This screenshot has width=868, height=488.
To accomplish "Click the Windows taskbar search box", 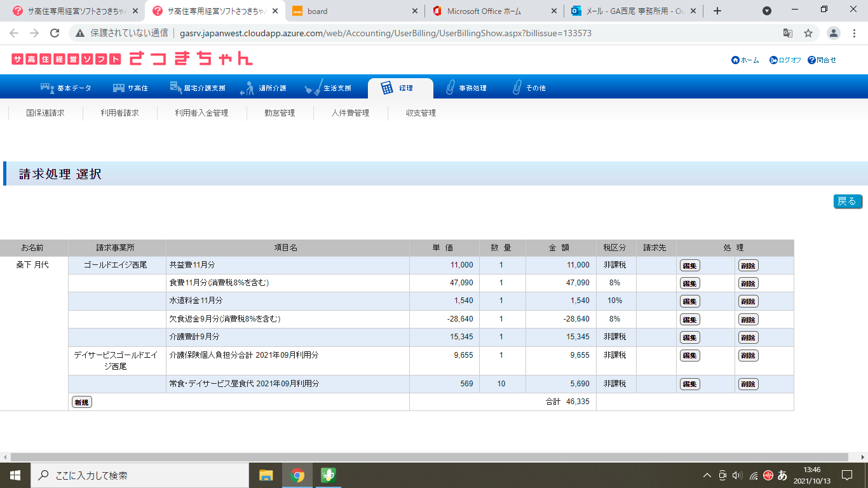I will tap(139, 475).
